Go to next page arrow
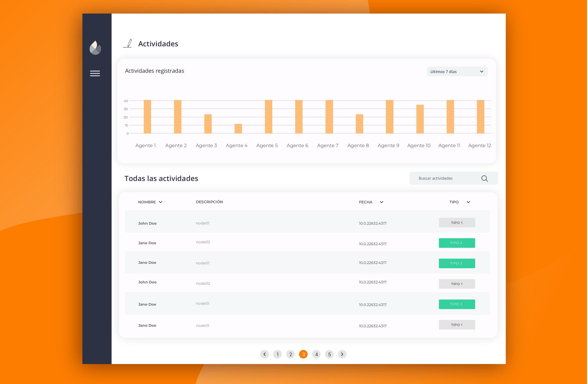Image resolution: width=588 pixels, height=384 pixels. click(x=342, y=354)
